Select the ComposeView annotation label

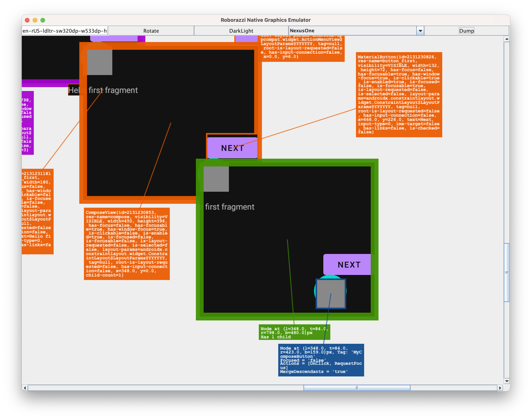click(x=127, y=243)
